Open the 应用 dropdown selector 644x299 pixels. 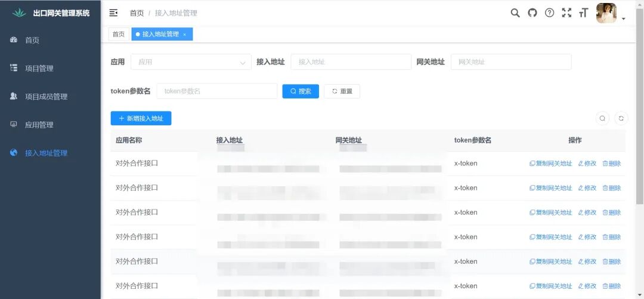(191, 62)
